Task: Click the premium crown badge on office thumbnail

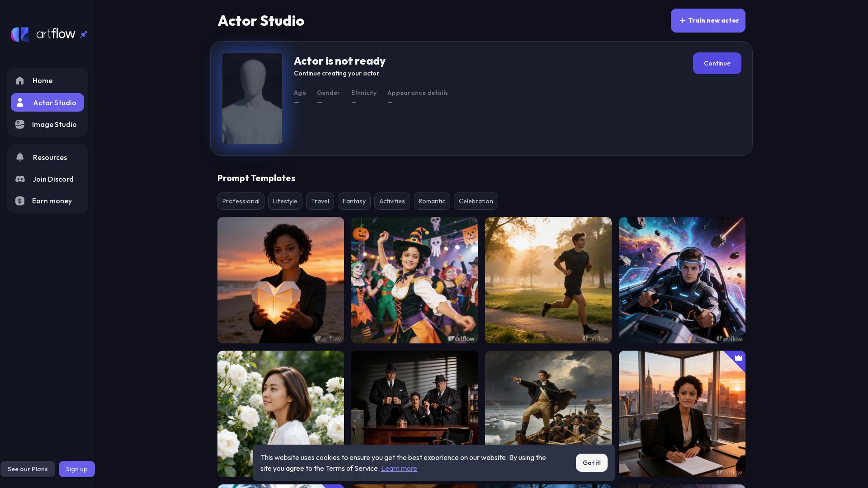Action: (x=738, y=358)
